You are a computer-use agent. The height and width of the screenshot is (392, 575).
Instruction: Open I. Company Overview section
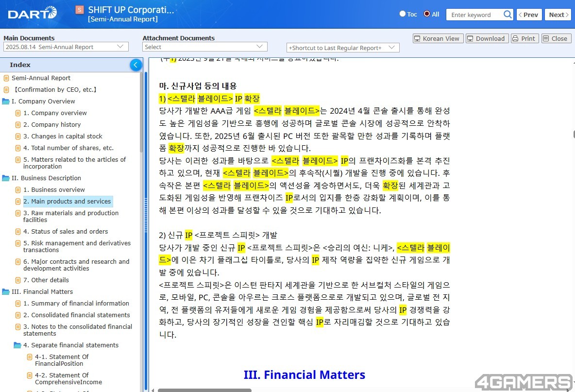coord(43,101)
